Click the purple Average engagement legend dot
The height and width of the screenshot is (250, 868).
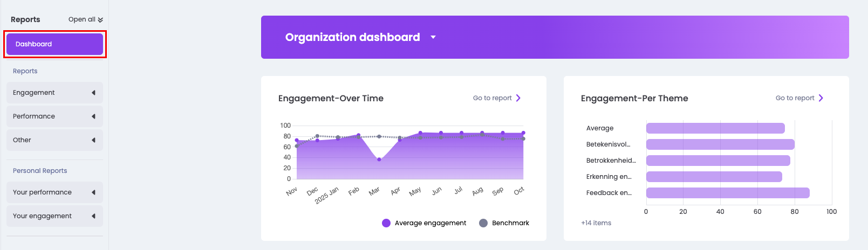[x=386, y=223]
